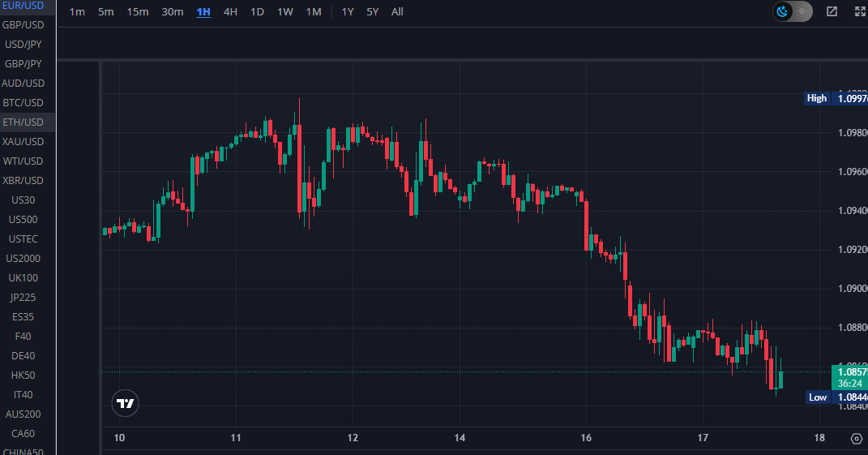Click date 10 on time axis
This screenshot has height=455, width=868.
(119, 438)
